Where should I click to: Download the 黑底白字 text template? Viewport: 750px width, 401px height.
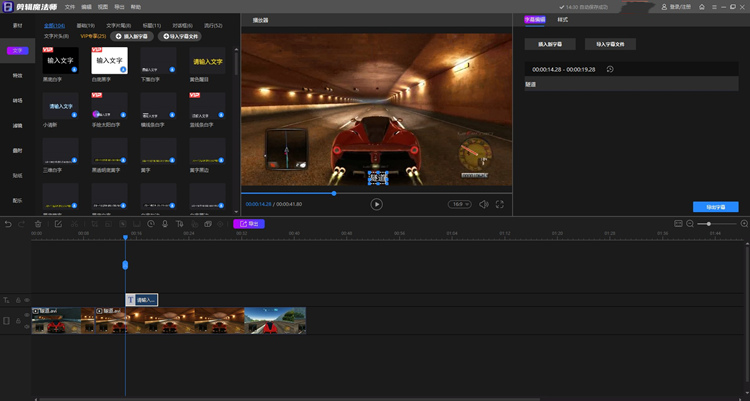coord(74,69)
